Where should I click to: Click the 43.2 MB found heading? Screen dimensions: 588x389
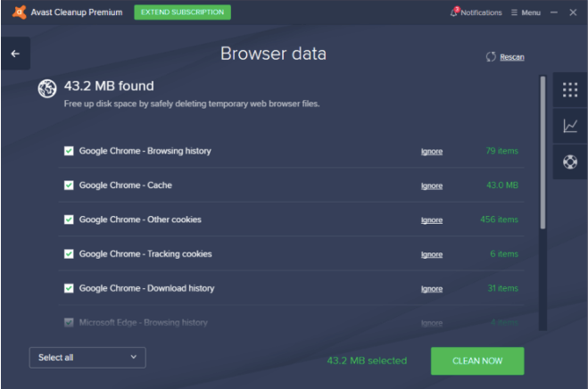point(109,86)
